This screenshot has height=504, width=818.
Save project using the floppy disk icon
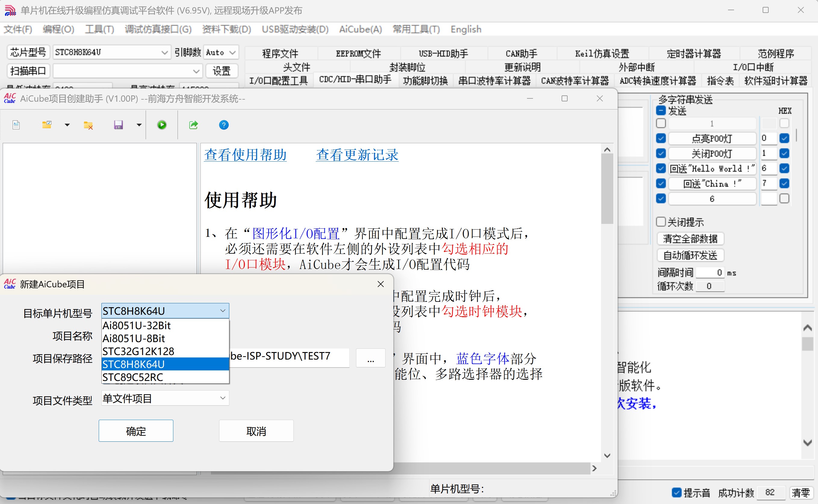[118, 125]
